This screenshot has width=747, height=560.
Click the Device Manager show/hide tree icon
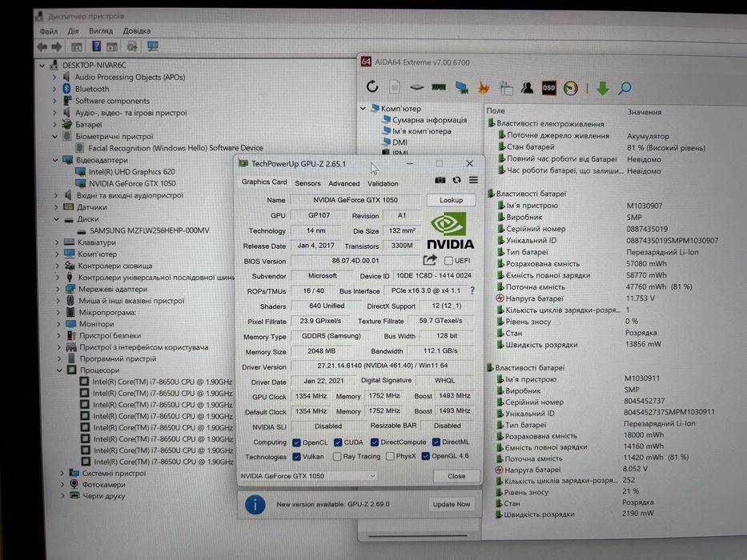click(x=76, y=46)
